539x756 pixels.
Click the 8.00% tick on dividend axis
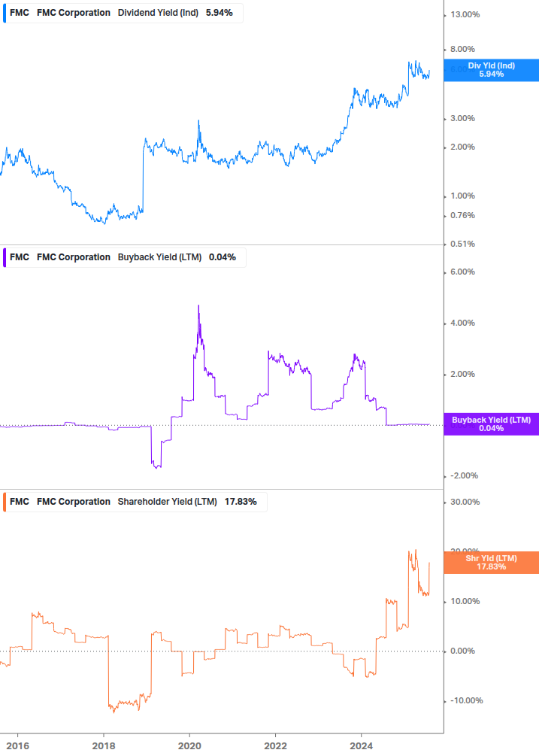pos(462,49)
